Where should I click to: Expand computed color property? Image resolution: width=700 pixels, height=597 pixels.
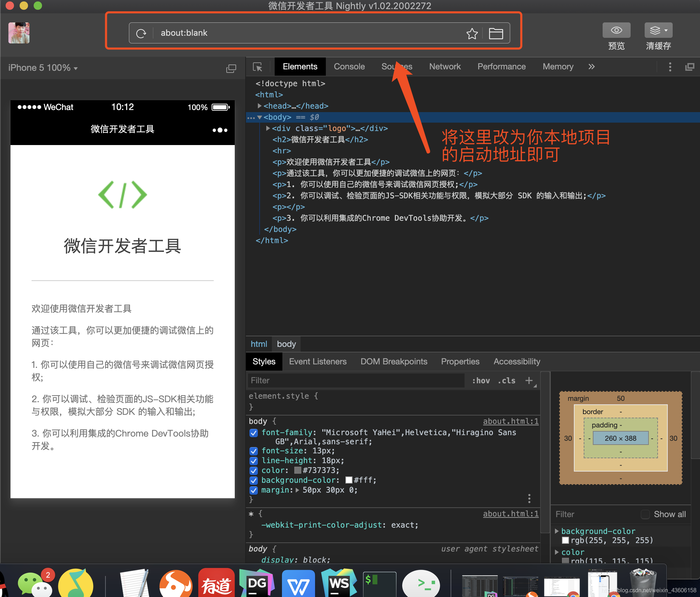point(557,552)
